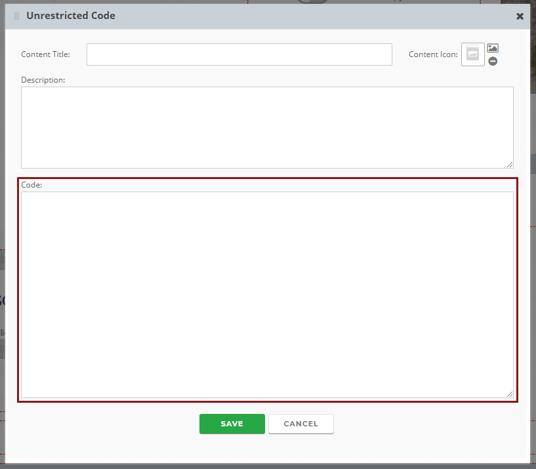Remove the content icon with minus button
This screenshot has width=536, height=469.
coord(493,61)
